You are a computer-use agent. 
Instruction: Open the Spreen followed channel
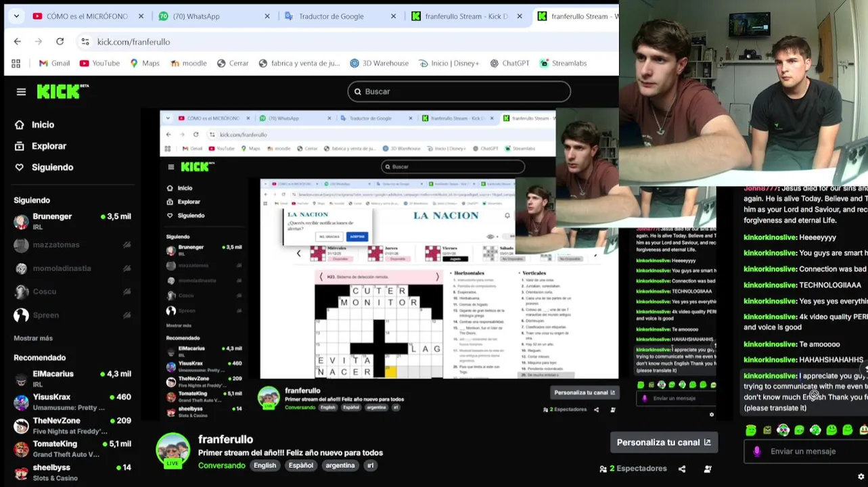(72, 315)
